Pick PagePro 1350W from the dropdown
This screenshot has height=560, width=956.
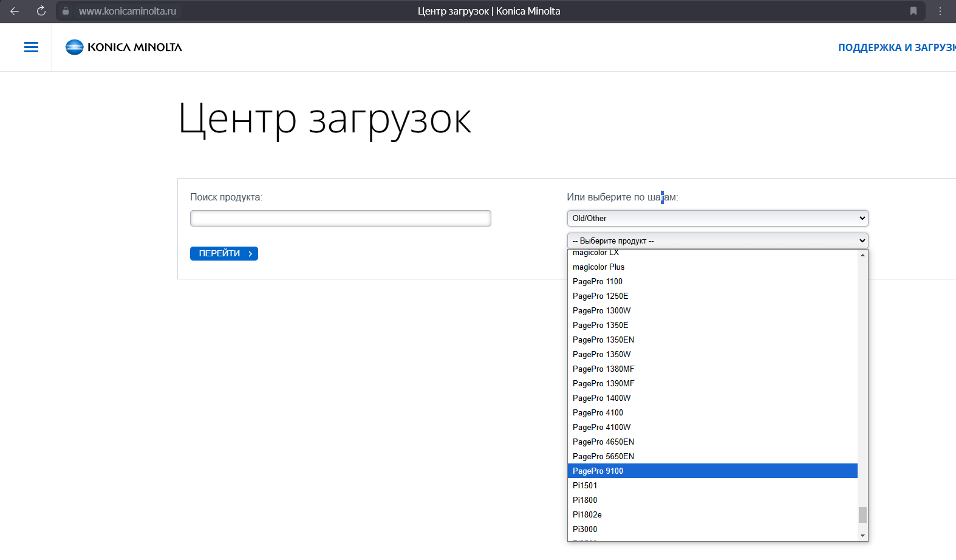(712, 354)
